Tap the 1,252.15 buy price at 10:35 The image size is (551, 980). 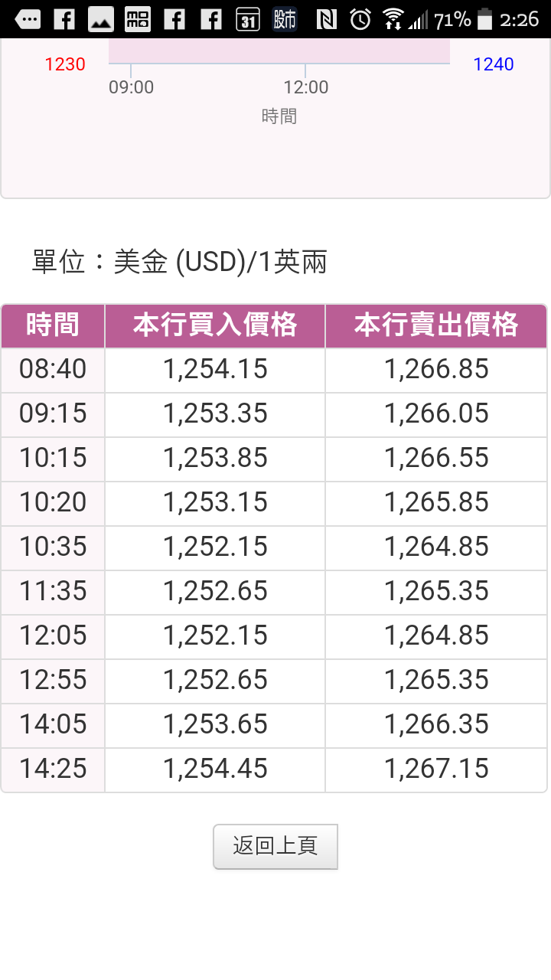click(215, 547)
